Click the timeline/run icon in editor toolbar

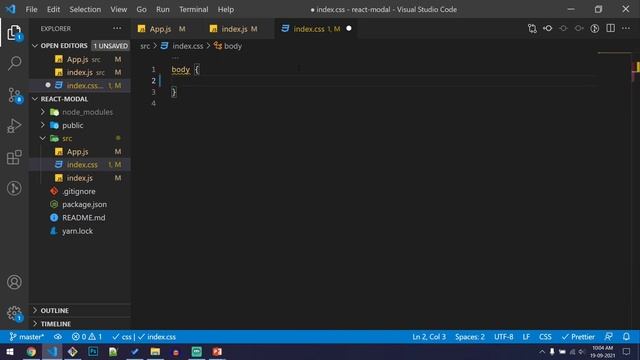click(595, 29)
